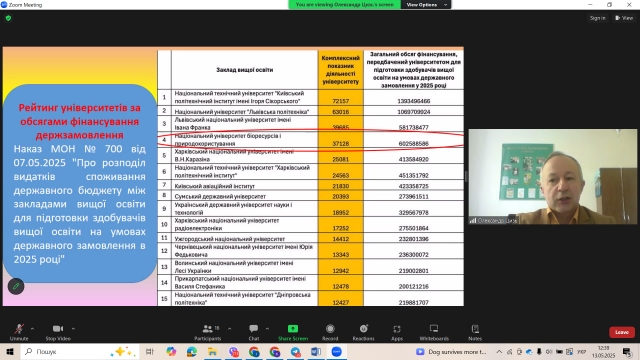This screenshot has width=640, height=360.
Task: Click the green Share Screen icon
Action: [293, 329]
